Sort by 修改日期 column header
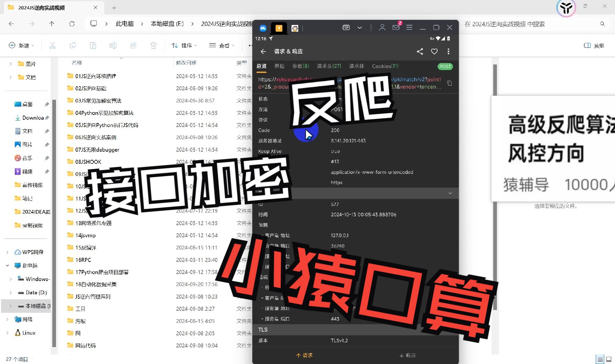Viewport: 615px width, 364px height. click(186, 63)
